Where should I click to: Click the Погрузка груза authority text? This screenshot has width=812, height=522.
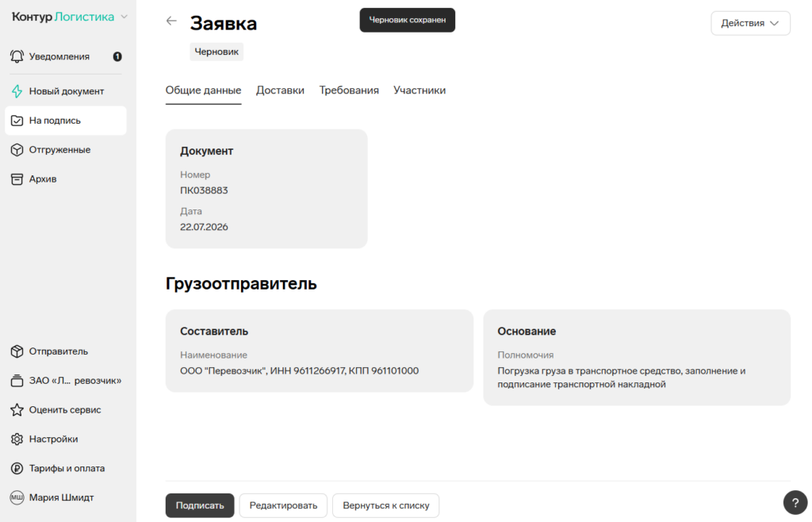[622, 378]
